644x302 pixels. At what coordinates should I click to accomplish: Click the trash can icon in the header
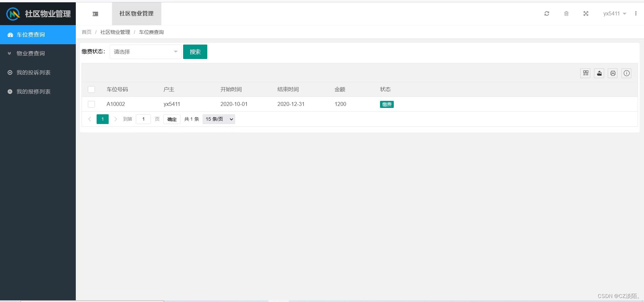tap(566, 13)
